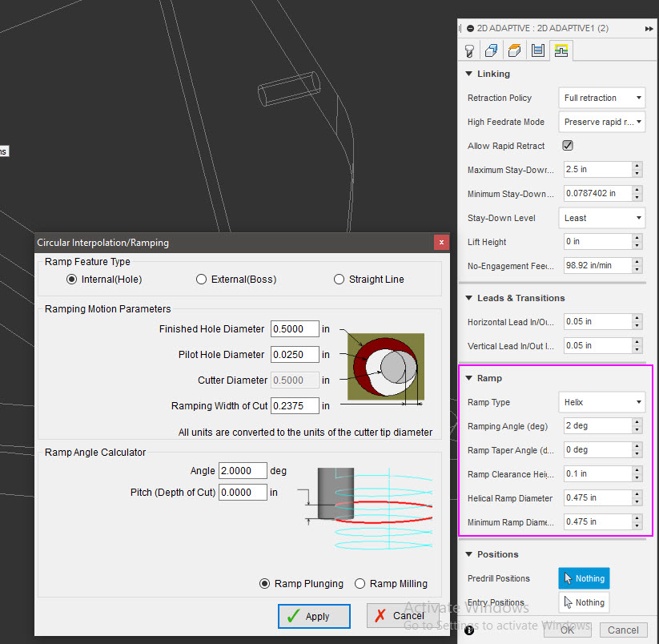Image resolution: width=659 pixels, height=644 pixels.
Task: Select the Ramp Milling option
Action: tap(360, 584)
